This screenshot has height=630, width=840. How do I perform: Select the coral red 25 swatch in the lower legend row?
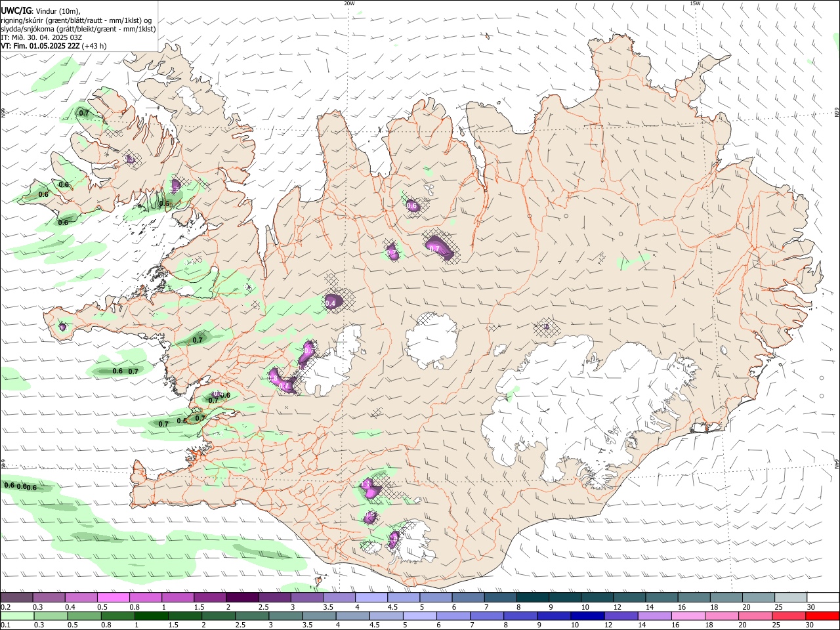coord(788,616)
